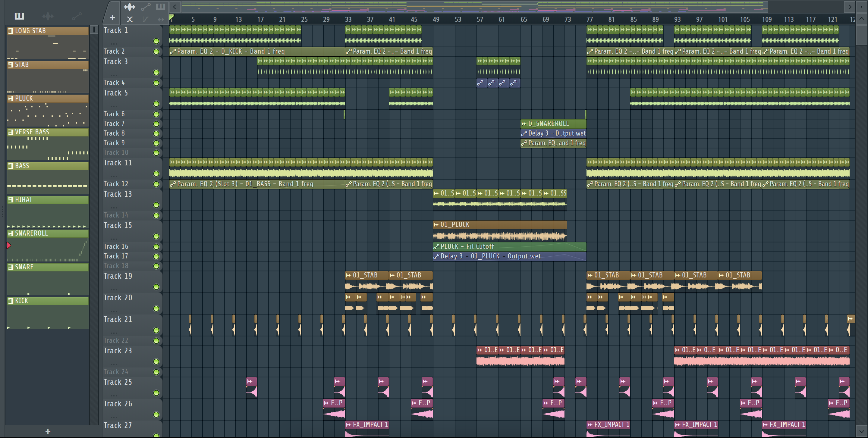Viewport: 868px width, 438px height.
Task: Click the X crossfade icon in playlist header
Action: point(129,20)
